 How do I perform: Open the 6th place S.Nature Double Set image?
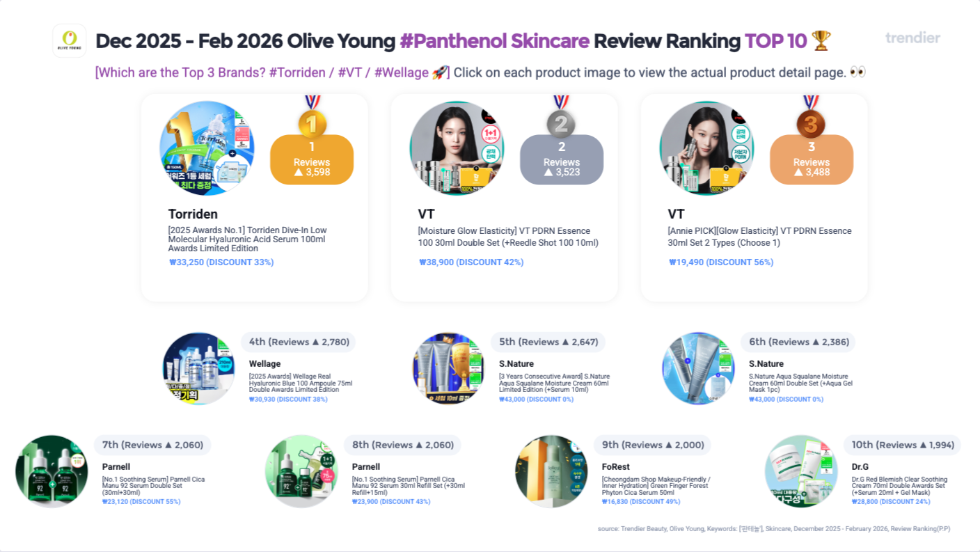[699, 368]
